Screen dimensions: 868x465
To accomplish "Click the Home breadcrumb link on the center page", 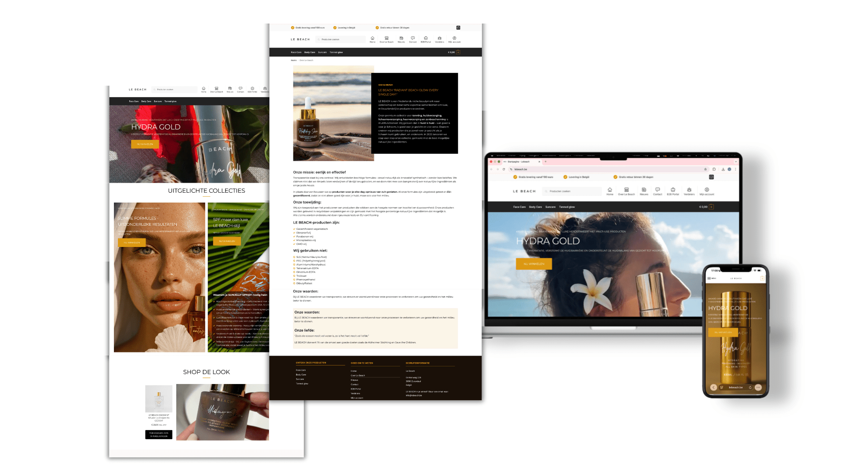I will pos(293,60).
